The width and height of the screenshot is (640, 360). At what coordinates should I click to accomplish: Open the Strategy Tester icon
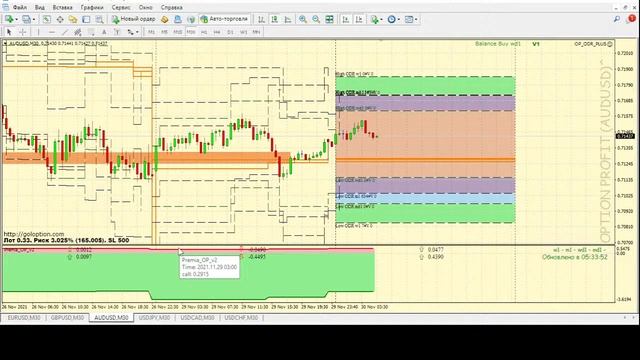(x=99, y=19)
